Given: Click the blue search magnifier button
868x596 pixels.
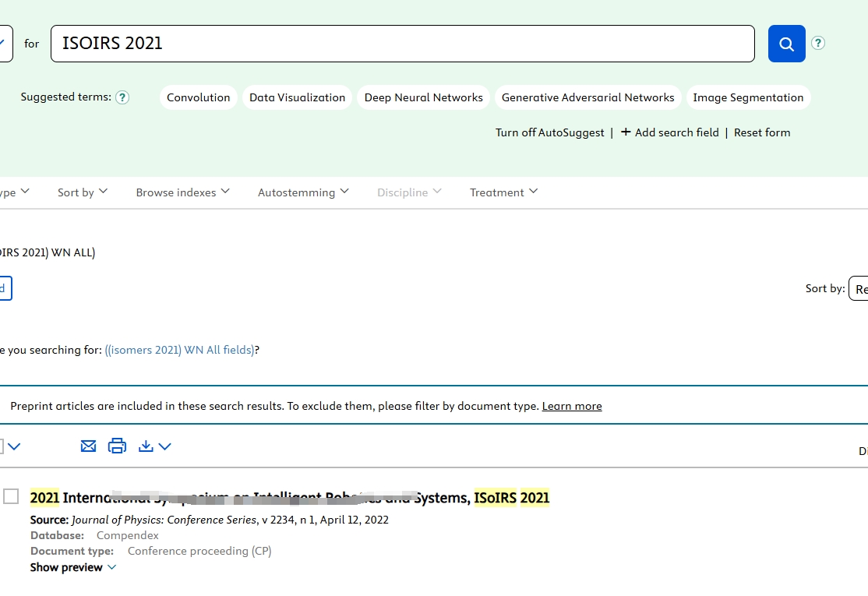Looking at the screenshot, I should 786,44.
